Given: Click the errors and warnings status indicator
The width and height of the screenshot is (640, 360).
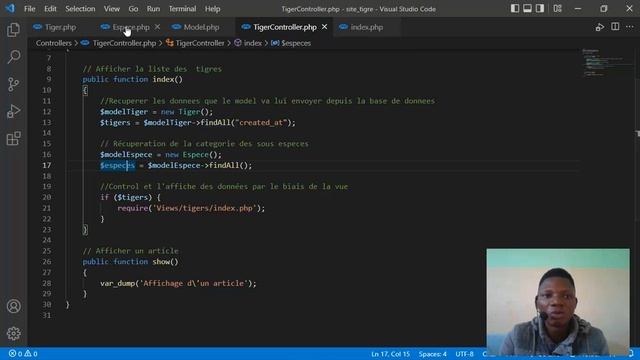Looking at the screenshot, I should click(x=23, y=353).
